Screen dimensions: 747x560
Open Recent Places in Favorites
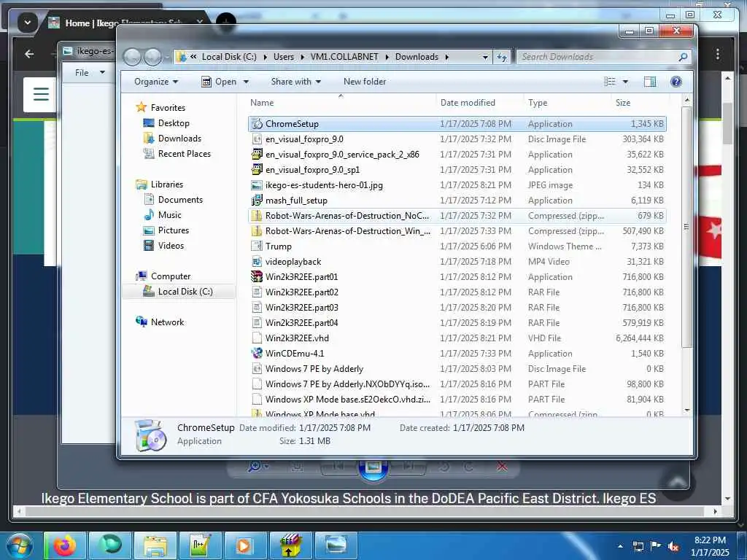pyautogui.click(x=185, y=154)
